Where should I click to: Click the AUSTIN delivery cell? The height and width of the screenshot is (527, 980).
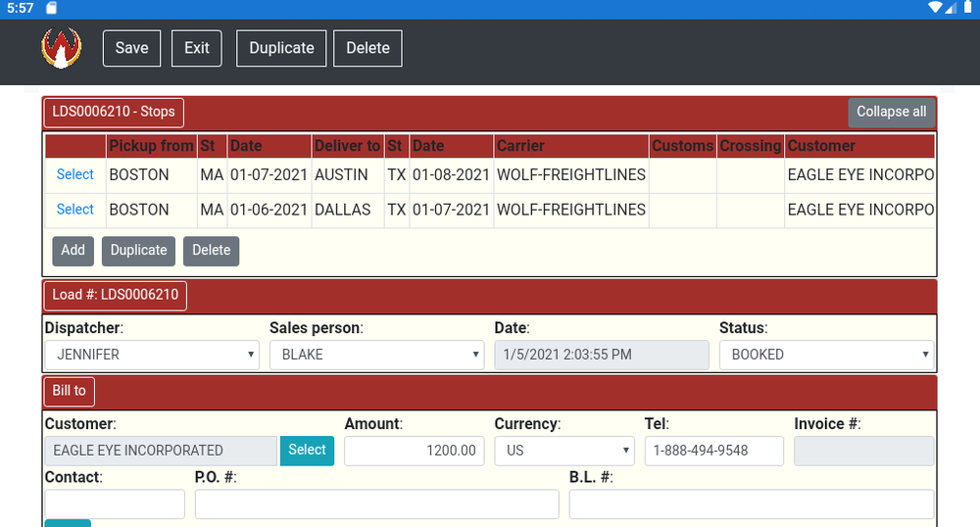348,174
